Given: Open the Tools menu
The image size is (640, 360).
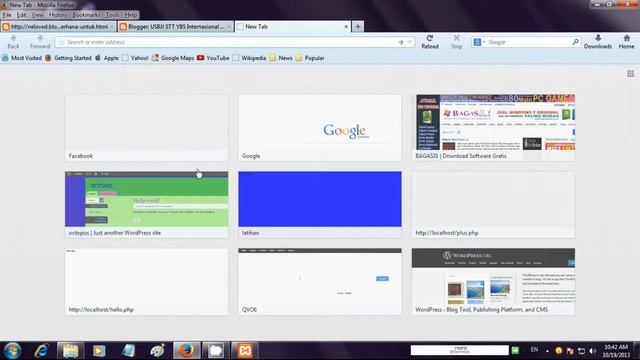Looking at the screenshot, I should [113, 15].
